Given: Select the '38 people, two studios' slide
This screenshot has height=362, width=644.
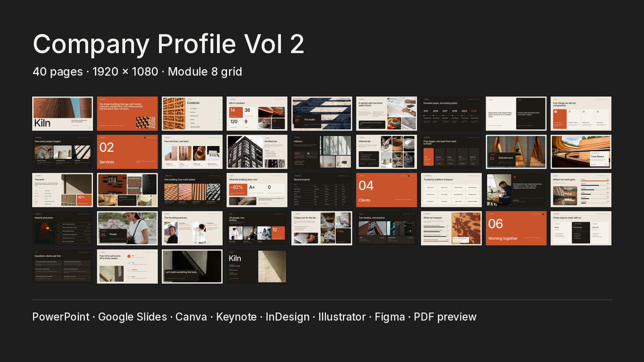Looking at the screenshot, I should (257, 228).
